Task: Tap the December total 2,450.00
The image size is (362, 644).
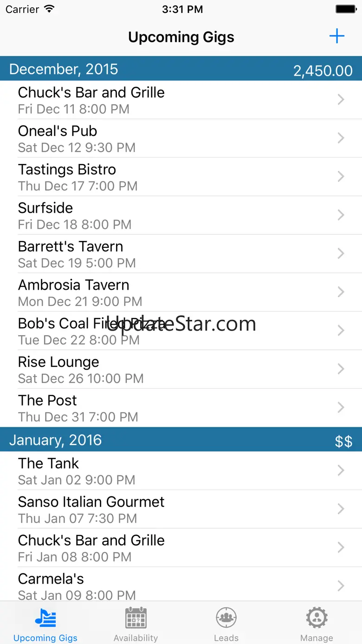Action: pyautogui.click(x=323, y=71)
